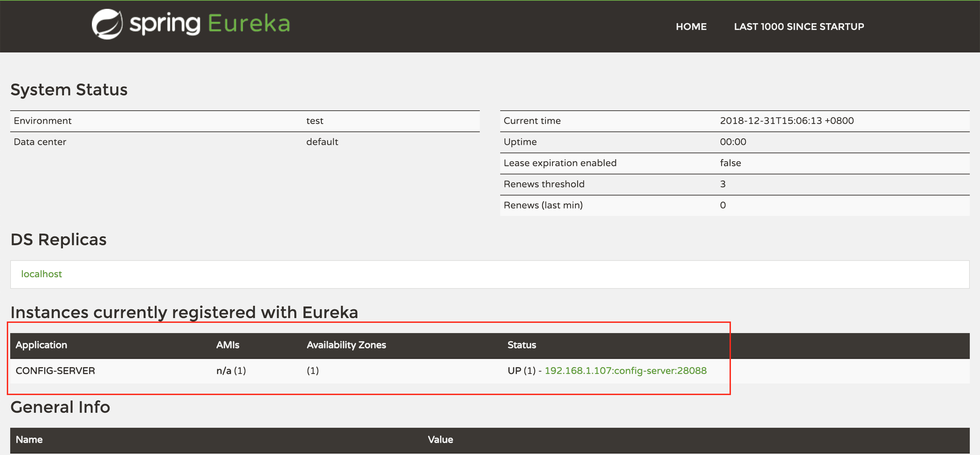980x455 pixels.
Task: Click the DS Replicas heading
Action: (x=58, y=239)
